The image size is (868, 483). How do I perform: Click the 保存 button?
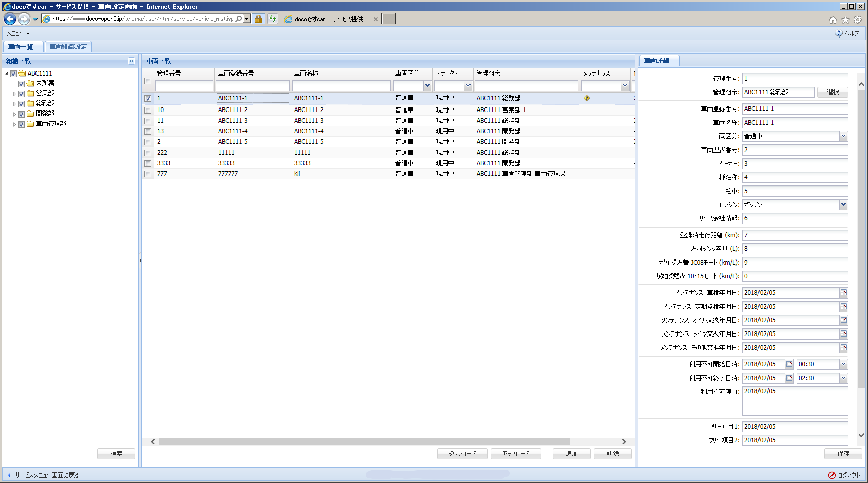[x=843, y=454]
